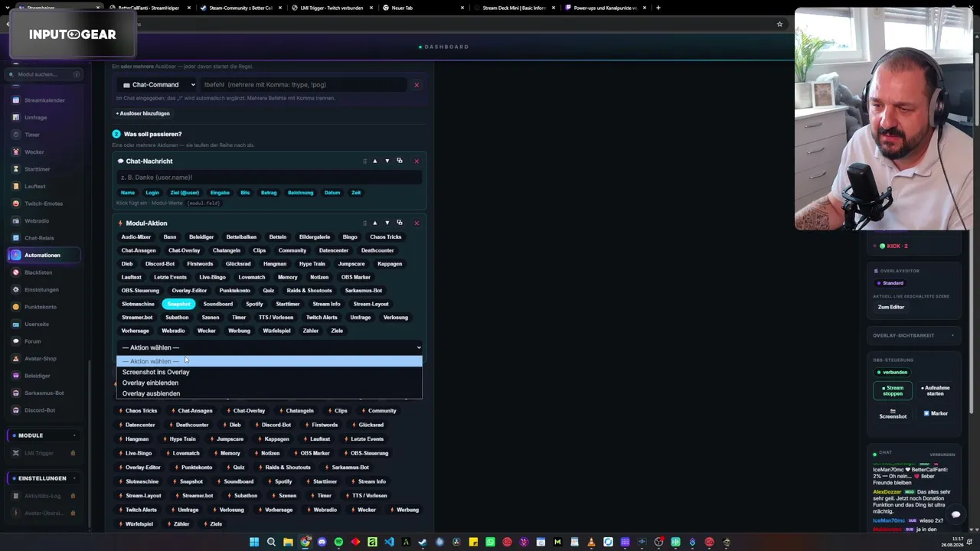Click the floating chat bubble icon
The image size is (980, 551).
955,515
